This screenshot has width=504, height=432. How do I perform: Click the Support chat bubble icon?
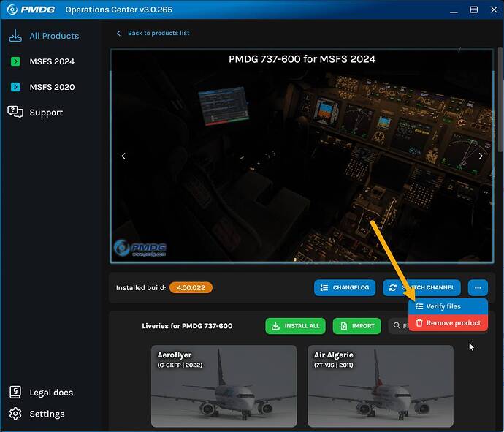click(15, 112)
